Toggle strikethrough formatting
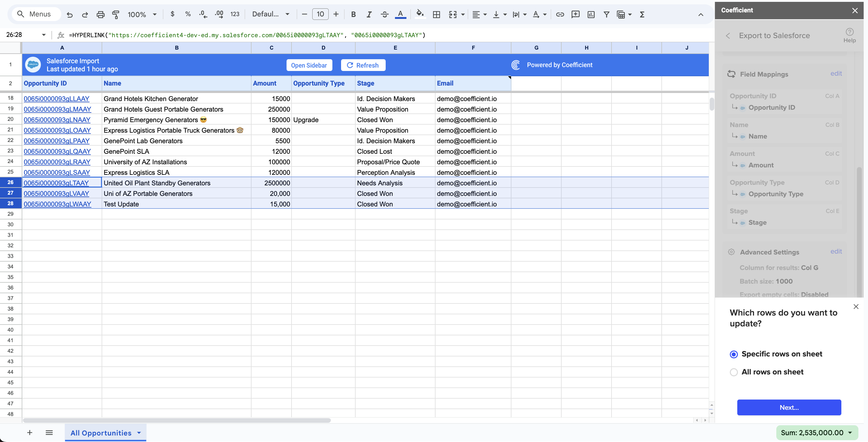The height and width of the screenshot is (442, 868). [x=384, y=15]
